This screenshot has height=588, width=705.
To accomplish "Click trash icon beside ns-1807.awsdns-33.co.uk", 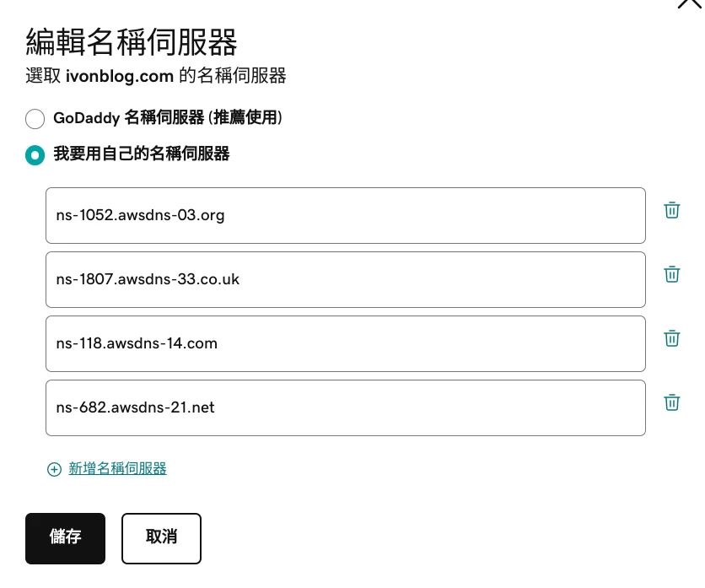I will tap(671, 275).
